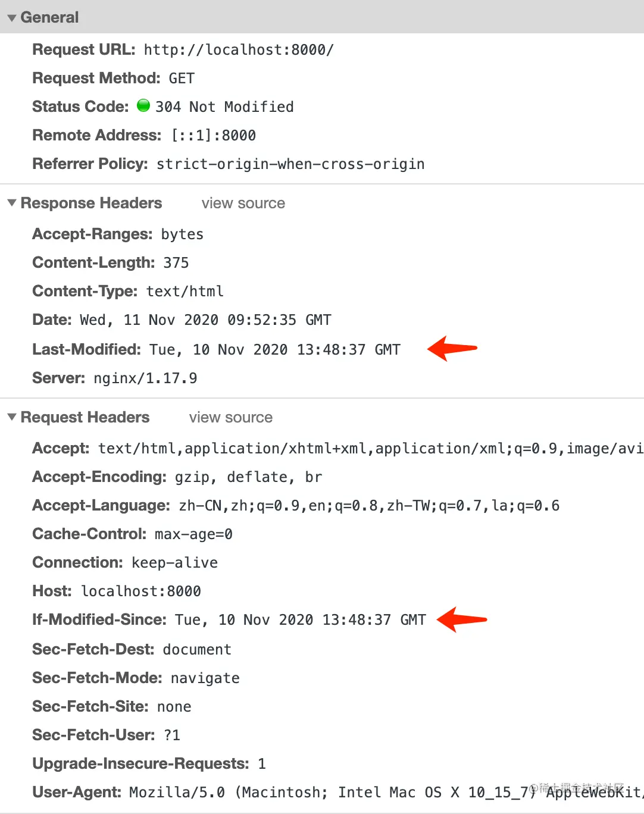Click the Cache-Control max-age=0 value

pos(193,534)
